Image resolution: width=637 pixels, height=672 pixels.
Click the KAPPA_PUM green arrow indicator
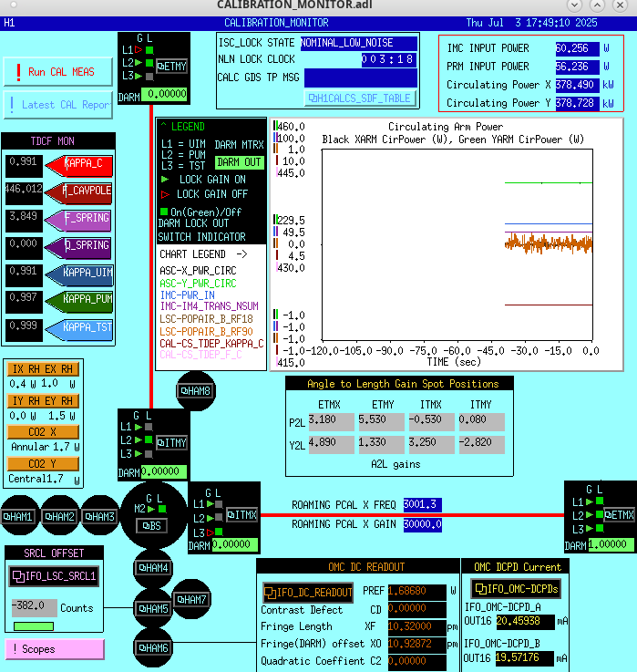(x=79, y=302)
